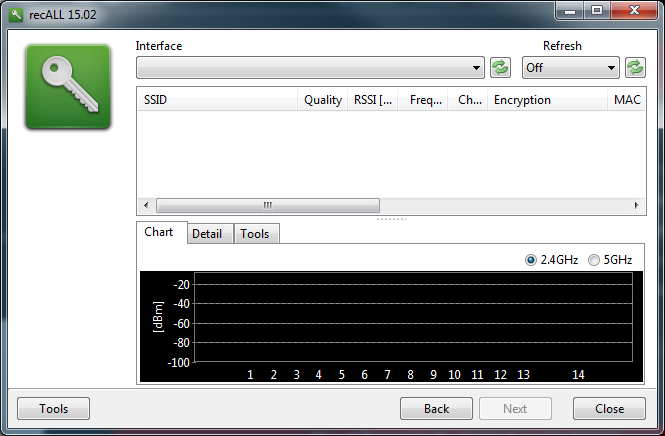Image resolution: width=665 pixels, height=436 pixels.
Task: Sort by the SSID column header
Action: pos(217,100)
